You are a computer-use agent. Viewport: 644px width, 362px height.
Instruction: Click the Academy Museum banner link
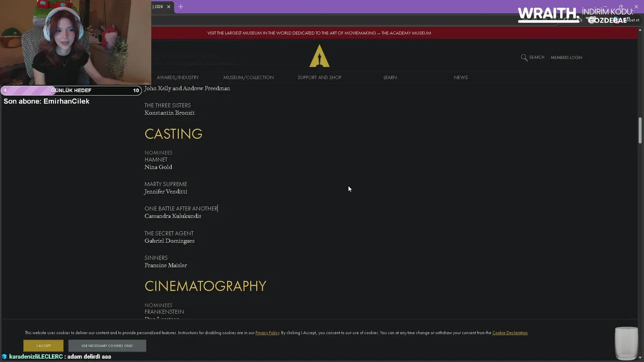pyautogui.click(x=319, y=33)
